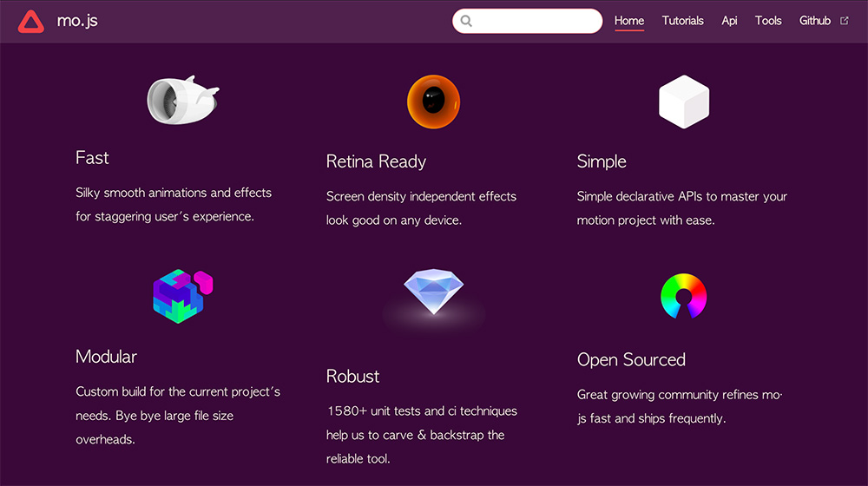
Task: Click the 'Great growing community refines mo' text
Action: click(x=680, y=395)
